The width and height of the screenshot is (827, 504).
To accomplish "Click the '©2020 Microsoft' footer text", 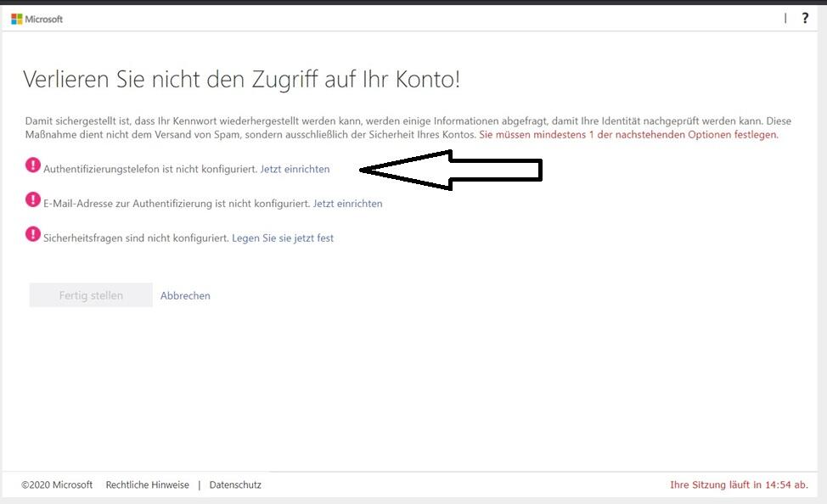I will pos(57,485).
